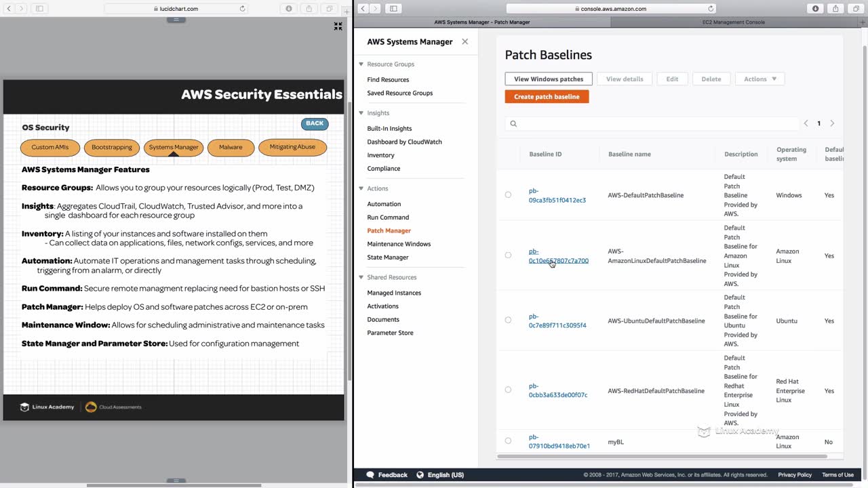Select the Mitigating Abuse slide tab
This screenshot has width=868, height=488.
292,147
